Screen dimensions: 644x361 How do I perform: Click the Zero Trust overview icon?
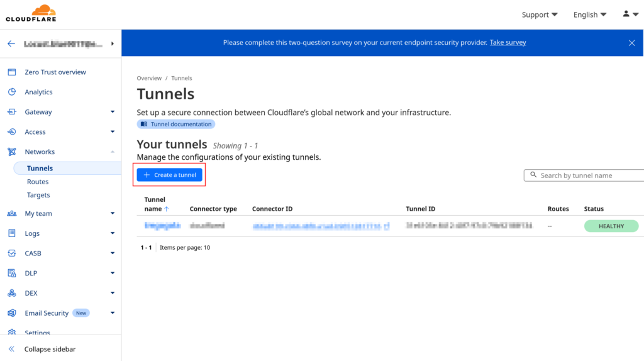[12, 72]
